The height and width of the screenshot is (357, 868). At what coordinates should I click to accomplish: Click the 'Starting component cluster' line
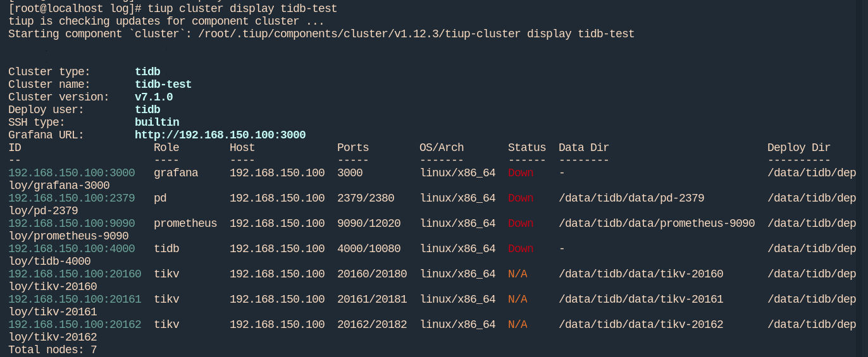[x=321, y=33]
